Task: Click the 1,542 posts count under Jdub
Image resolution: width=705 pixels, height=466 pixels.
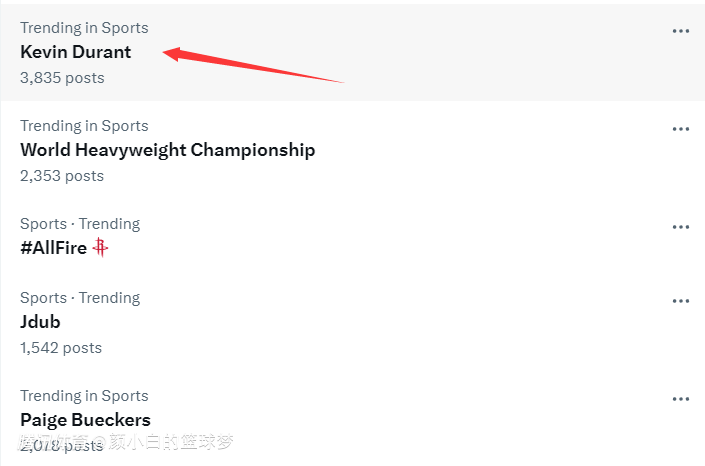Action: click(61, 348)
